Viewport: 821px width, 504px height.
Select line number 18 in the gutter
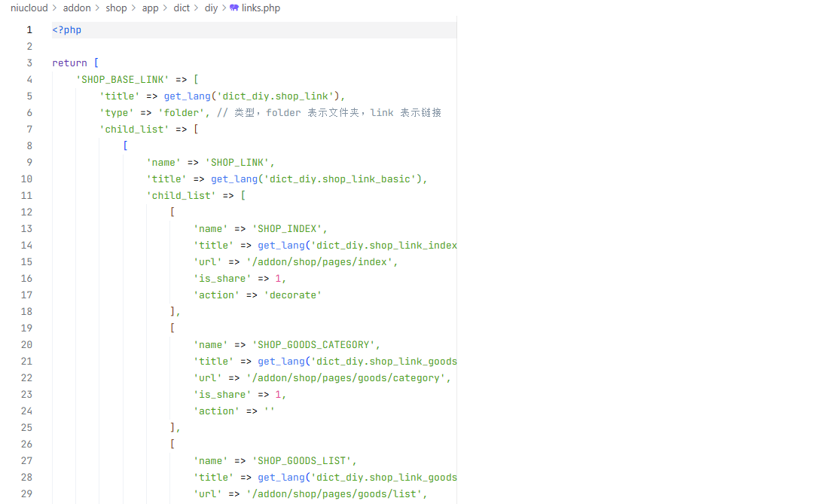coord(26,312)
